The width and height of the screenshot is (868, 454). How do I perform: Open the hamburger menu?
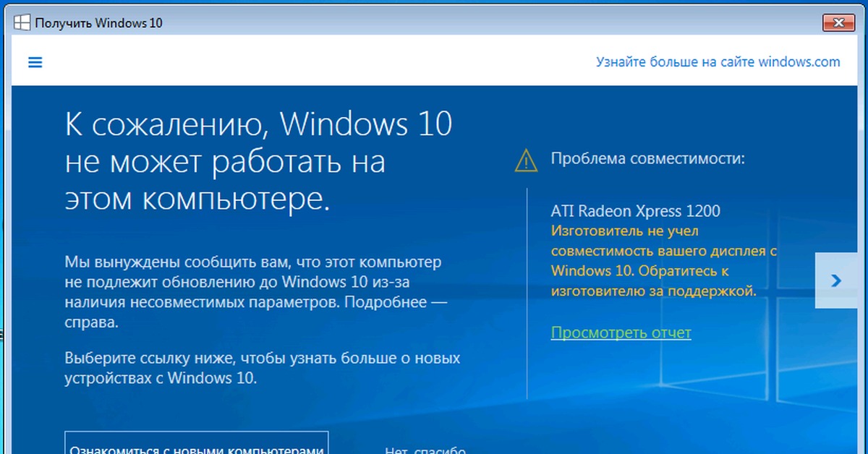[x=35, y=62]
